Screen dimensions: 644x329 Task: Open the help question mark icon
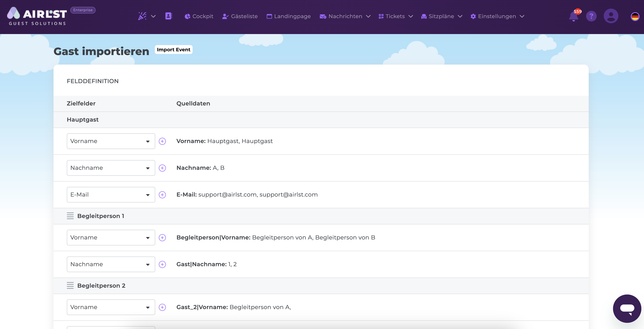(591, 16)
